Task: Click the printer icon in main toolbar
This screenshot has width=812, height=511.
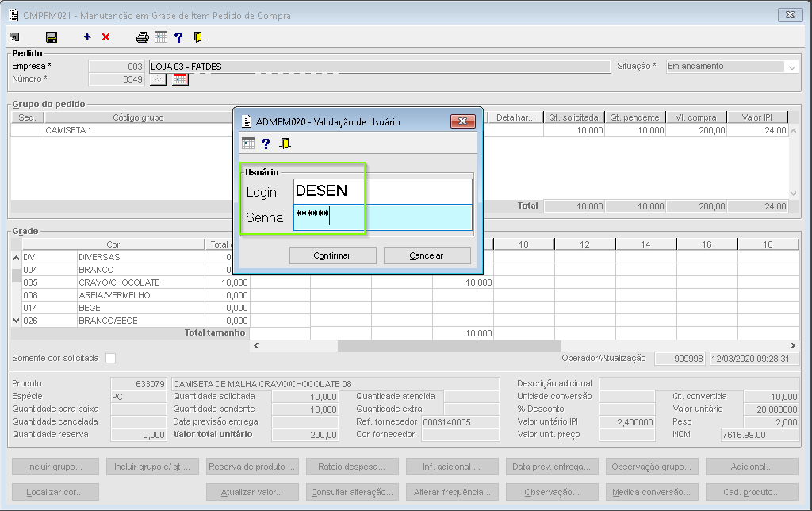Action: click(x=143, y=37)
